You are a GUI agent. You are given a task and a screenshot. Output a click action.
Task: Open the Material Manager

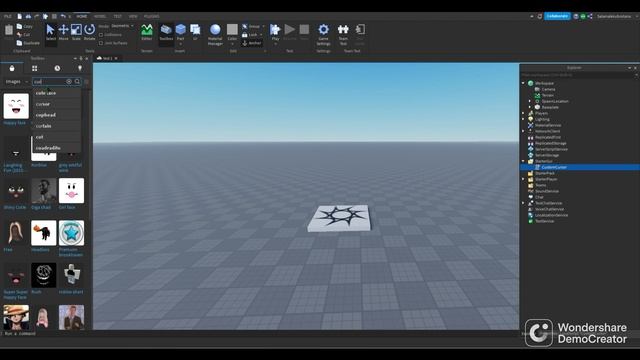(x=215, y=34)
